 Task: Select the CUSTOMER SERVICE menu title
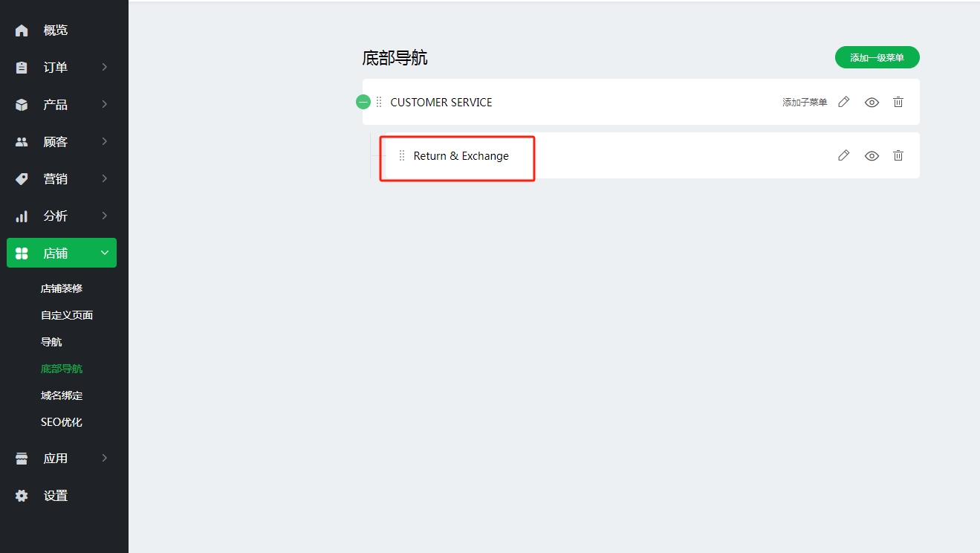tap(441, 102)
